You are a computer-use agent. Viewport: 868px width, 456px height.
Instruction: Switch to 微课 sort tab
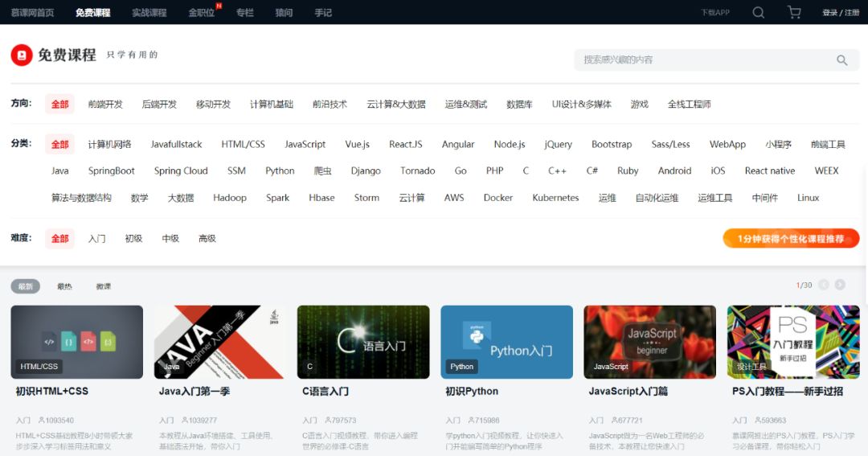coord(104,286)
